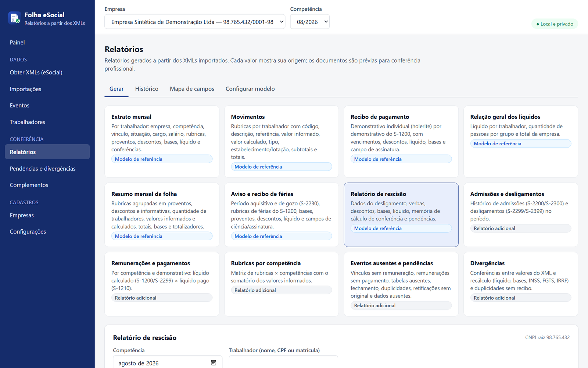Click the agosto de 2026 competência field
This screenshot has height=368, width=588.
(x=168, y=362)
